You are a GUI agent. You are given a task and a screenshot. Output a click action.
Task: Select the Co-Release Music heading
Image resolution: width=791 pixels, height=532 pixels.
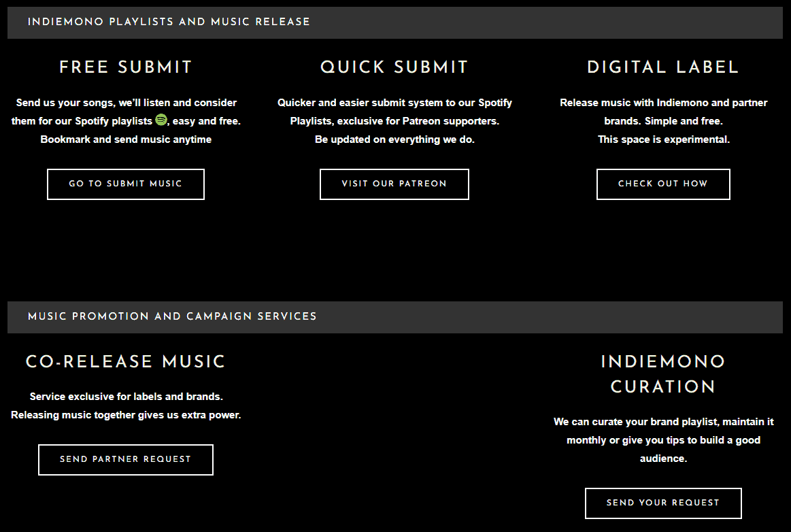[x=126, y=361]
